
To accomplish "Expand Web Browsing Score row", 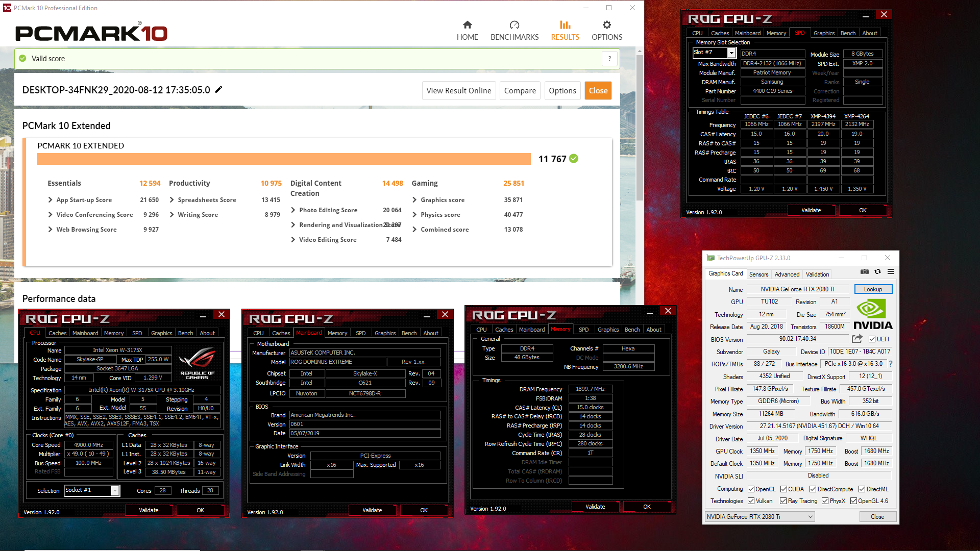I will pyautogui.click(x=51, y=230).
